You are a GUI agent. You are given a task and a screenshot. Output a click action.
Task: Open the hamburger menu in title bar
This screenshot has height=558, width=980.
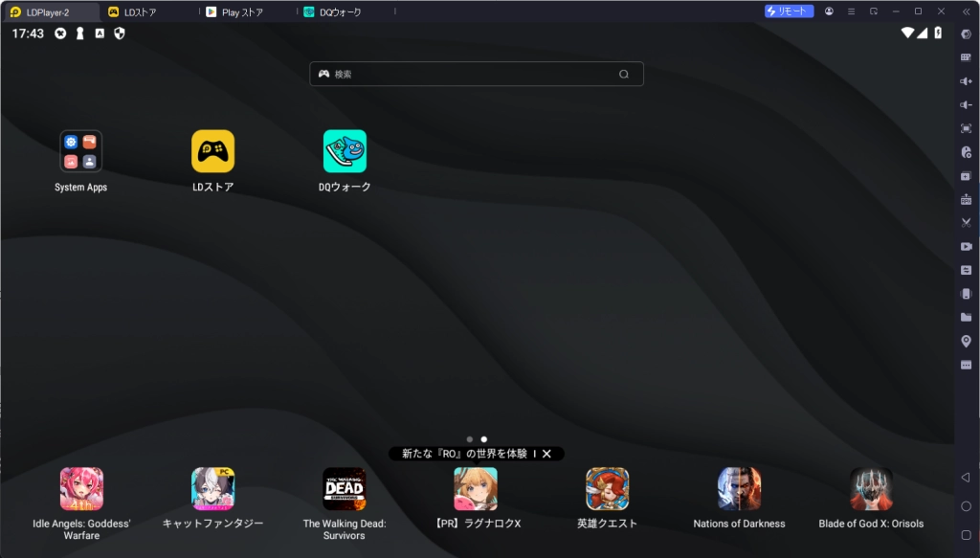tap(851, 11)
